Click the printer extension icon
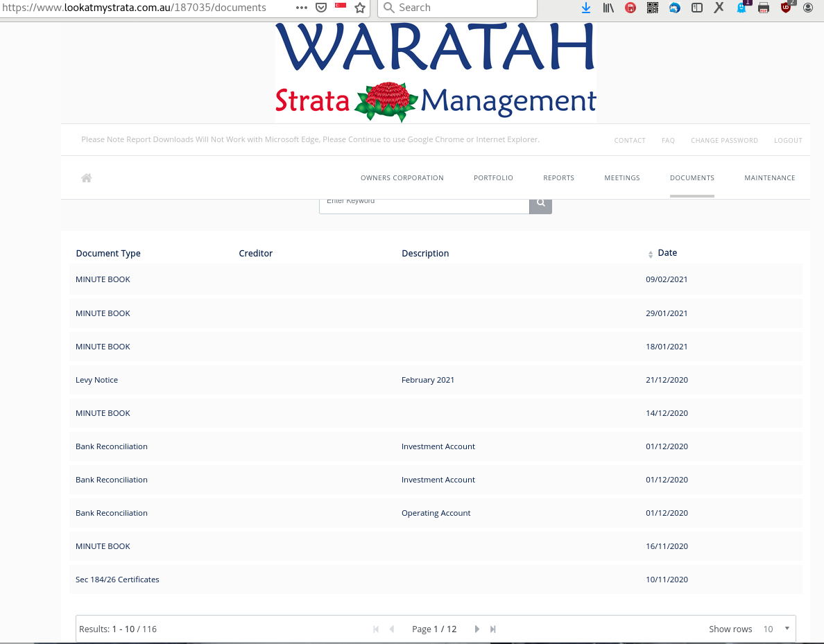The image size is (824, 644). tap(764, 8)
